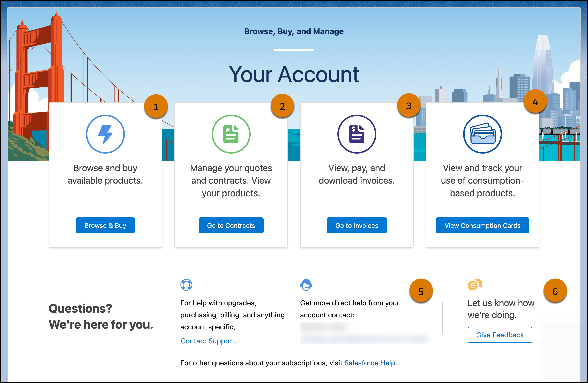Click the lifebuoy support icon

186,285
